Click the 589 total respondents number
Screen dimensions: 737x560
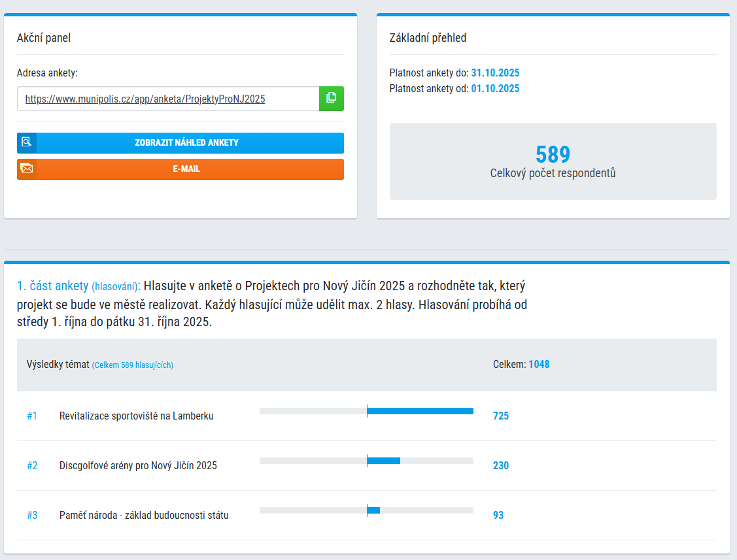pyautogui.click(x=553, y=155)
